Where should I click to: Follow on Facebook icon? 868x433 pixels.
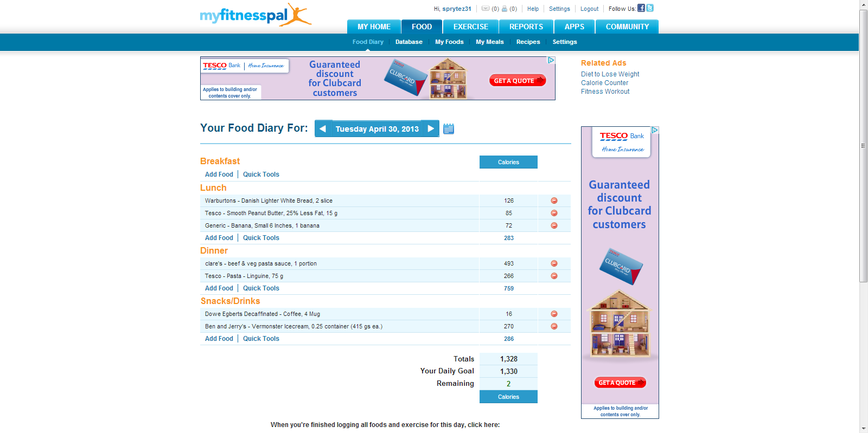641,8
